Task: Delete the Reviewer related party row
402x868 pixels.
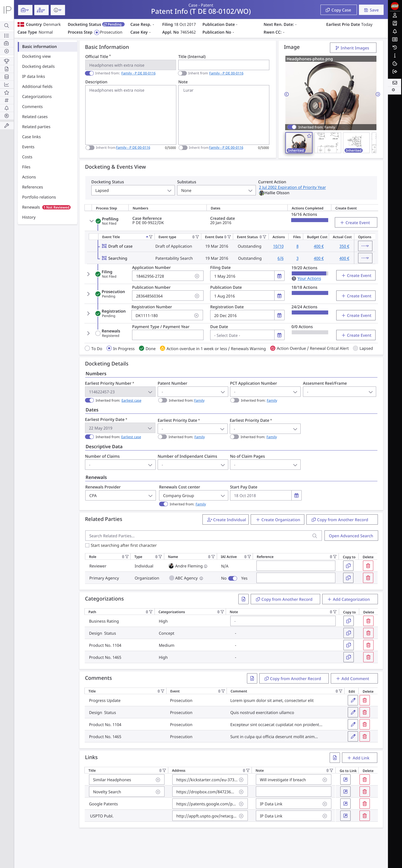Action: (368, 566)
